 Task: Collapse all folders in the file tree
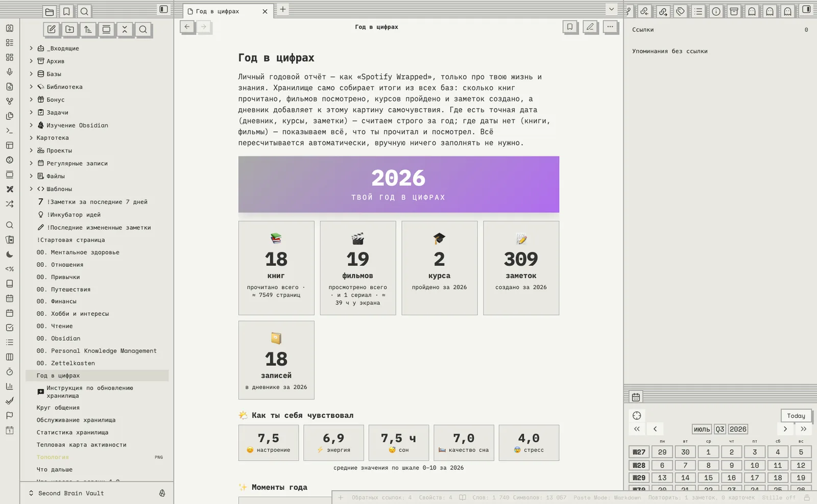pyautogui.click(x=125, y=30)
